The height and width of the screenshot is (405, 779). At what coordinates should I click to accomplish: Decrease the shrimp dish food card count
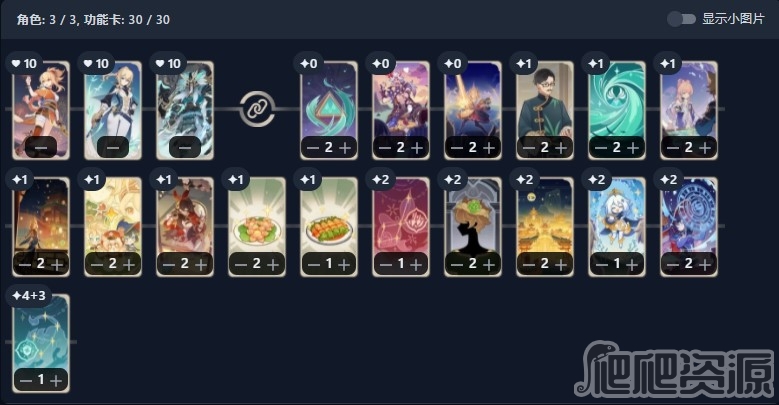[x=240, y=264]
